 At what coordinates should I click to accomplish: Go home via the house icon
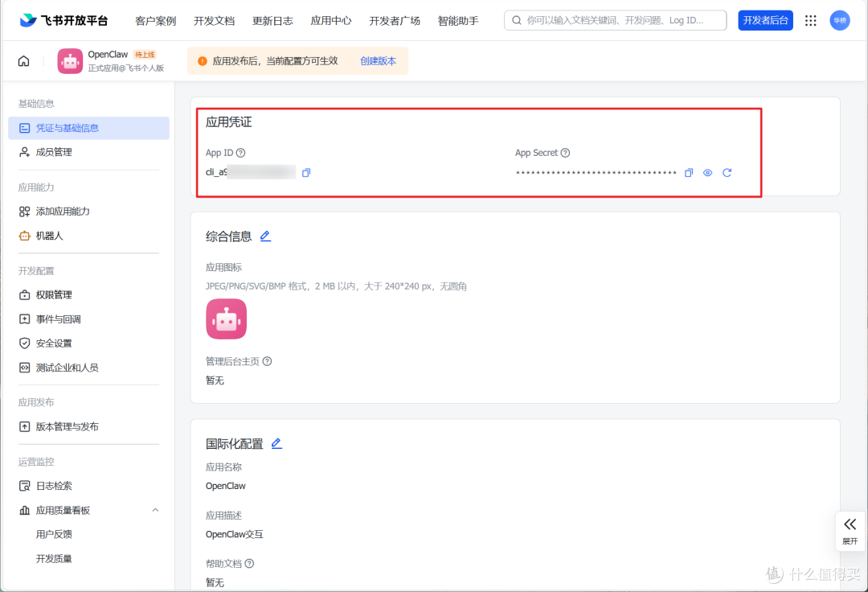tap(23, 61)
